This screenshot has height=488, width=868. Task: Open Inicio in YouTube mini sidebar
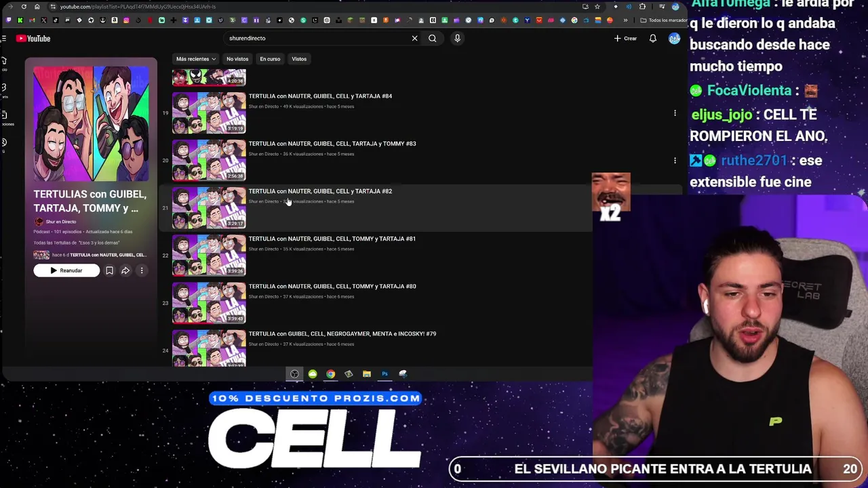pyautogui.click(x=4, y=64)
